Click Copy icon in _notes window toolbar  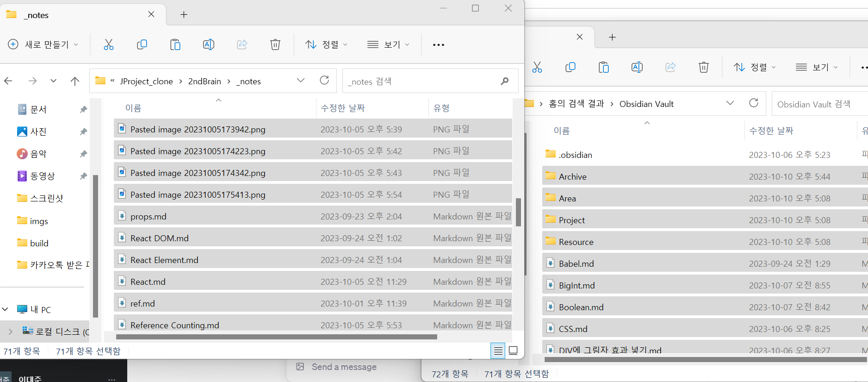point(142,44)
